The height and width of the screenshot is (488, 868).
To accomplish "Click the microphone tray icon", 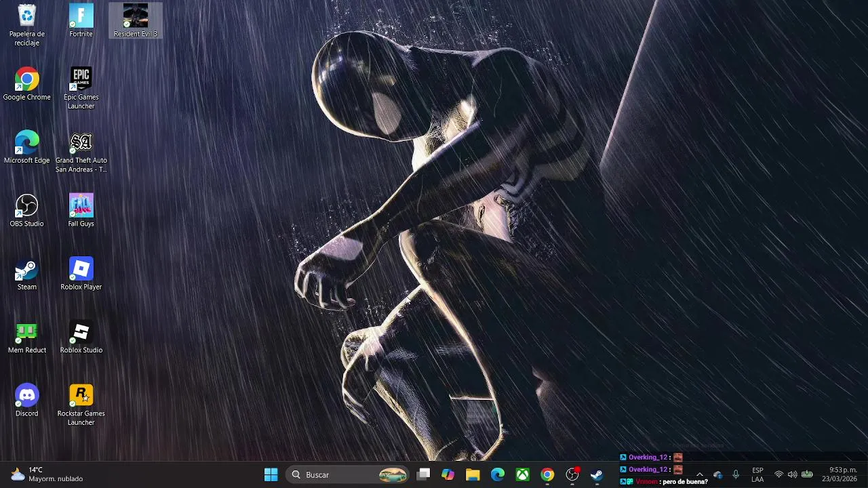I will pos(736,474).
